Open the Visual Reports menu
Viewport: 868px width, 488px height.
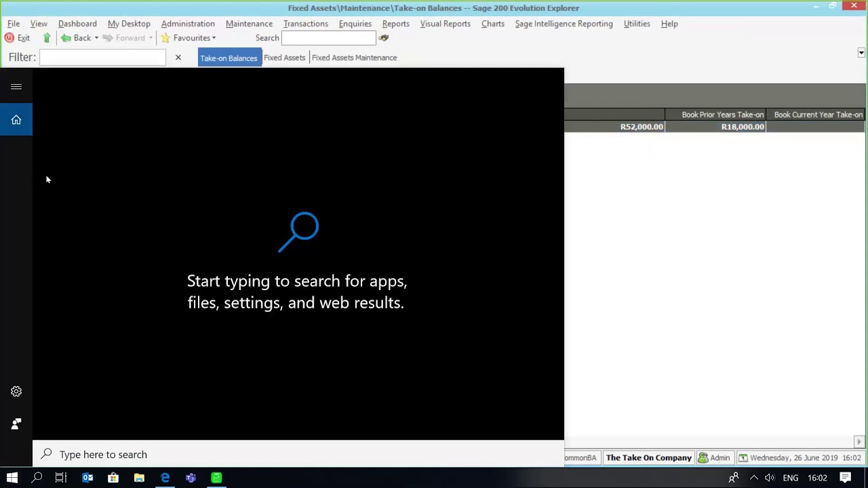point(446,24)
